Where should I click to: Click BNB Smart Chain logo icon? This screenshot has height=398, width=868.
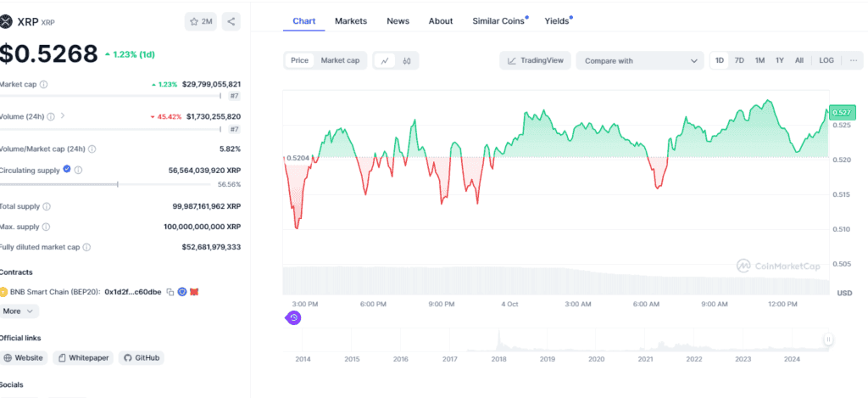(4, 292)
